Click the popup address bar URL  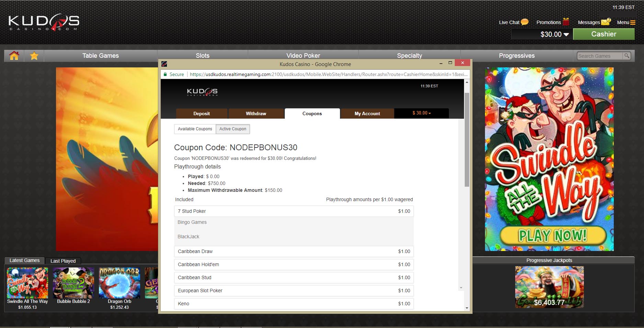pos(328,74)
